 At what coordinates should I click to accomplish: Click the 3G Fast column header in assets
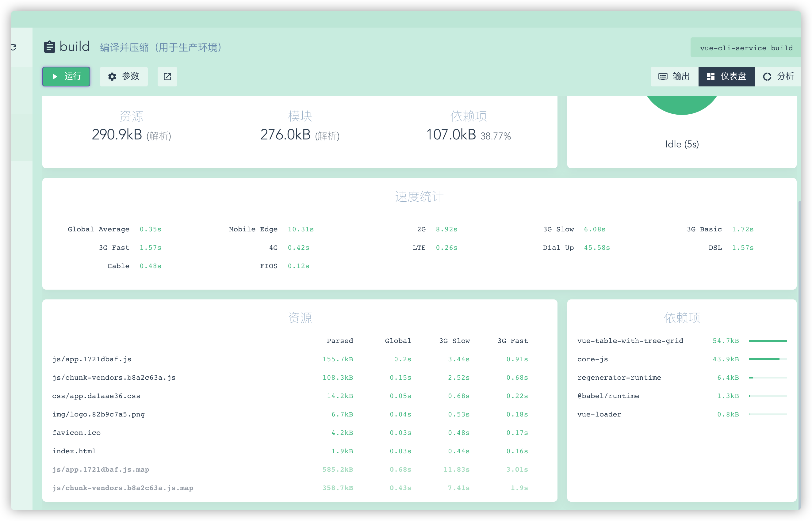point(512,341)
